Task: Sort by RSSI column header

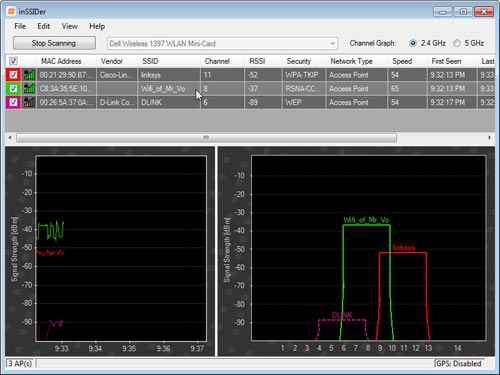Action: pos(263,61)
